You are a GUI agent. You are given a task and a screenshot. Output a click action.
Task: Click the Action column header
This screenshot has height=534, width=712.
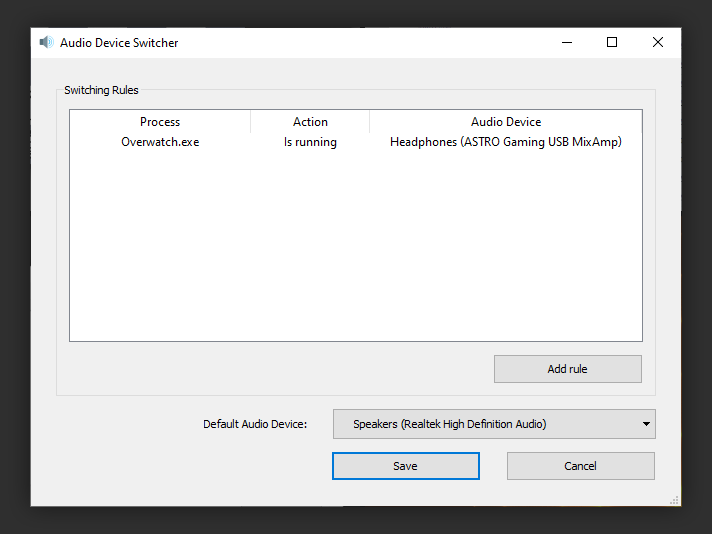tap(310, 122)
